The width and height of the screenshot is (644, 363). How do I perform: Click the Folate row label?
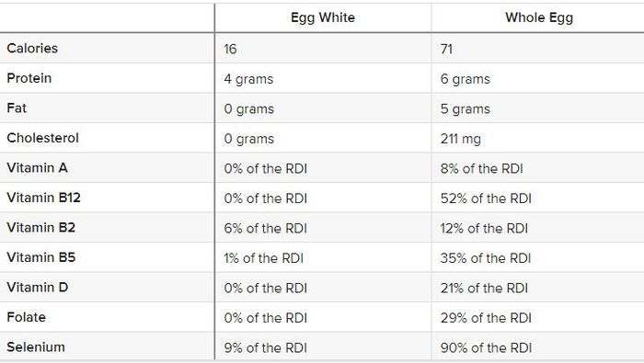point(27,317)
